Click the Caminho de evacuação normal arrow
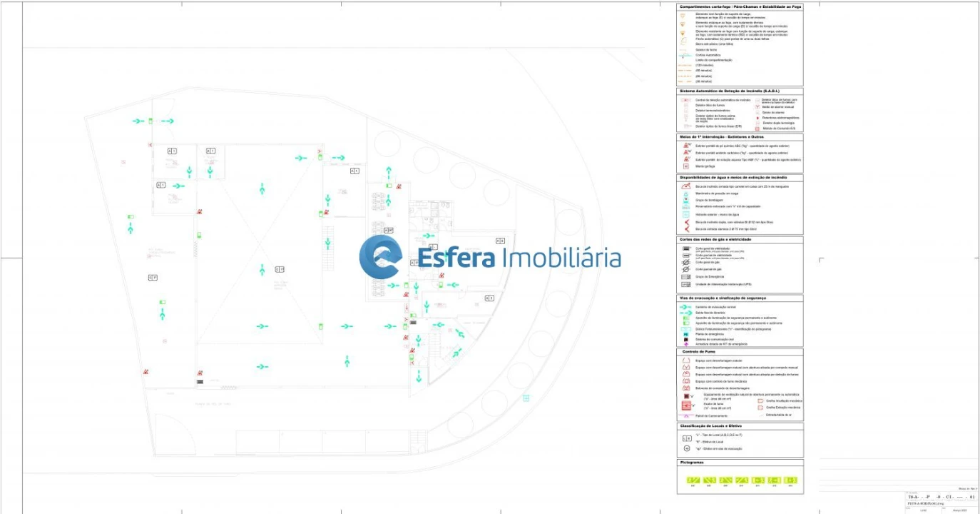The width and height of the screenshot is (980, 514). click(x=685, y=306)
